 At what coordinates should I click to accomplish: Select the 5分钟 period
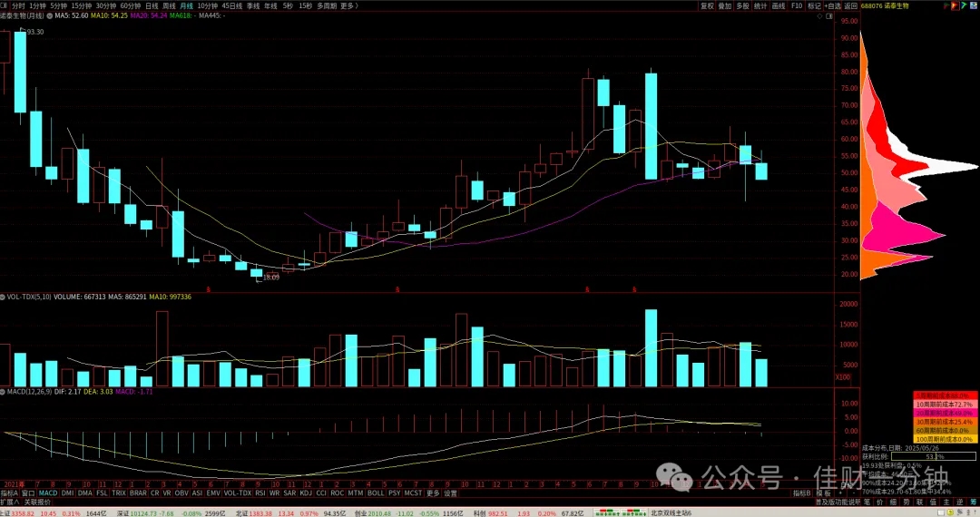pos(58,5)
